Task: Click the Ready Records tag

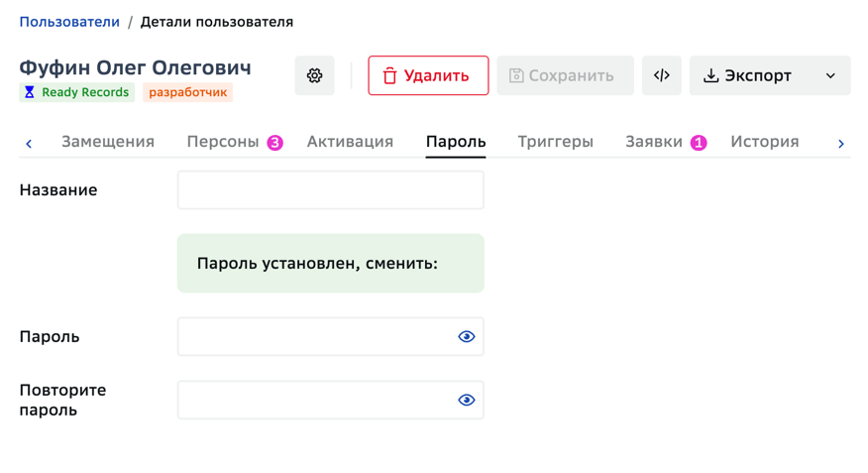Action: [x=77, y=92]
